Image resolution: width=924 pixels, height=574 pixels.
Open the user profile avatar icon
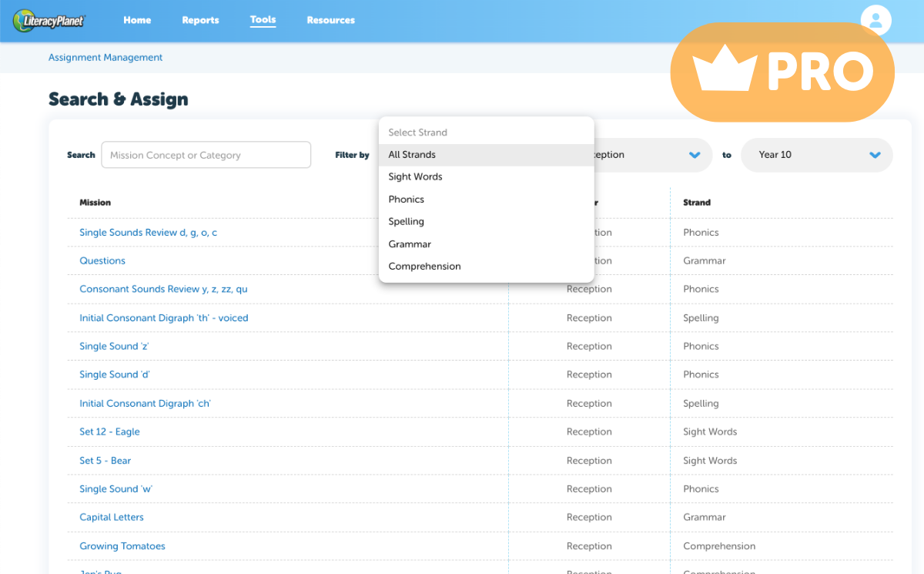pos(875,21)
